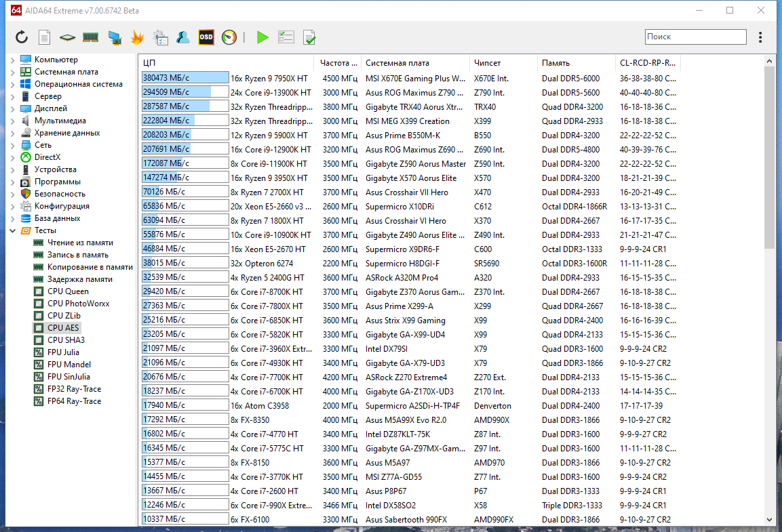This screenshot has width=782, height=532.
Task: Collapse the Тесты section
Action: (12, 230)
